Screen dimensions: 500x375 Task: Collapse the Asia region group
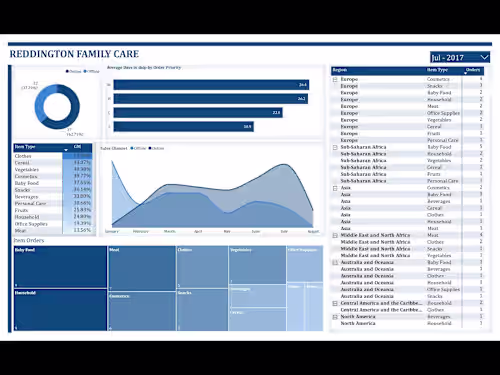point(335,188)
